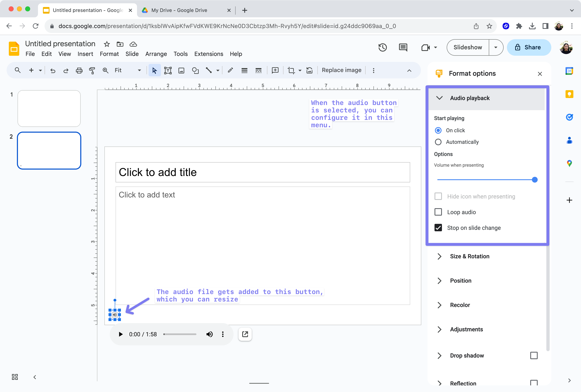Viewport: 581px width, 392px height.
Task: Tick the Hide icon when presenting checkbox
Action: [x=438, y=196]
